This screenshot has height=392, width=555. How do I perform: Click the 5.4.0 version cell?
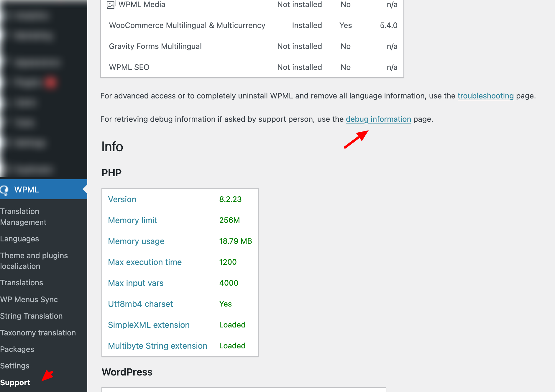point(388,25)
